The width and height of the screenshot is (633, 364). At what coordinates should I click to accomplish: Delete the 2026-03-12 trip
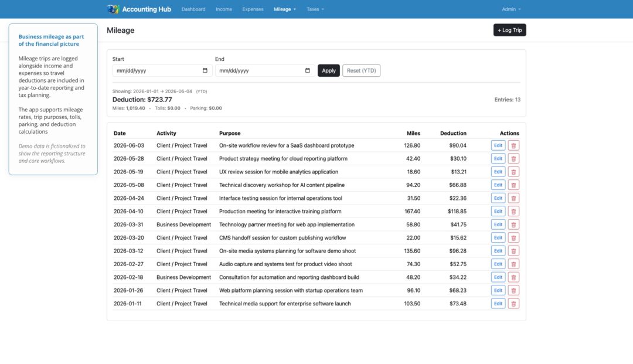(x=513, y=251)
